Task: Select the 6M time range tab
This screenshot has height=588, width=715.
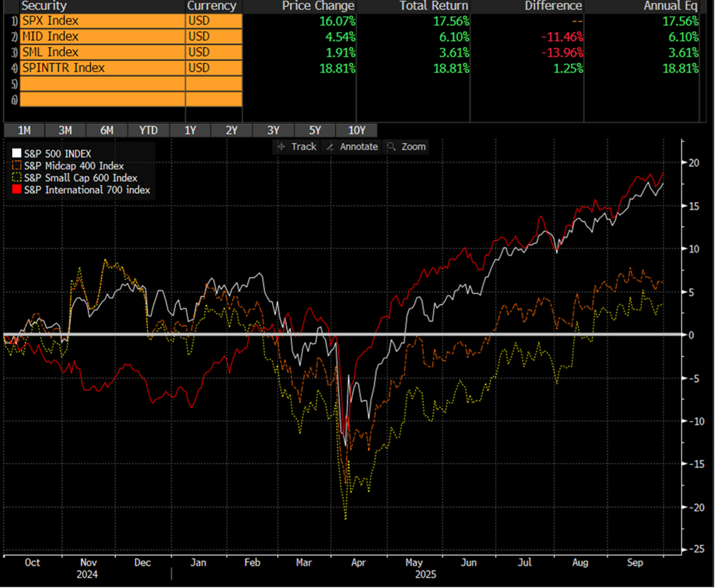Action: (x=107, y=130)
